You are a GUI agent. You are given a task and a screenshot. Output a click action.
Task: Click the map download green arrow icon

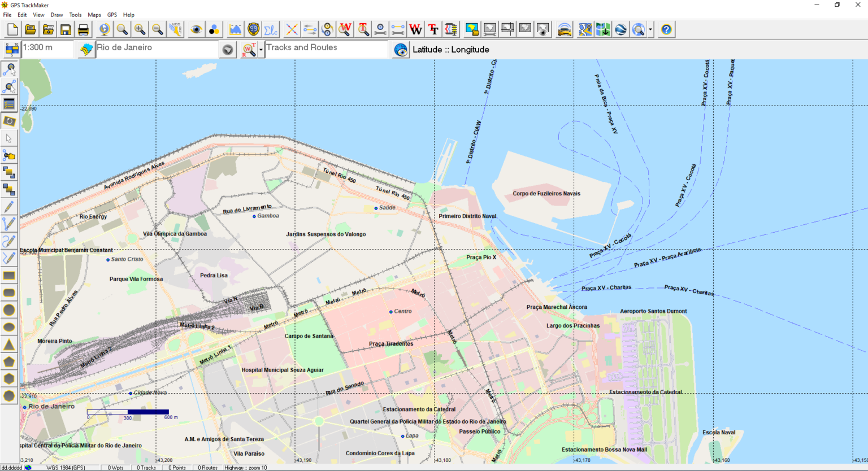[603, 29]
